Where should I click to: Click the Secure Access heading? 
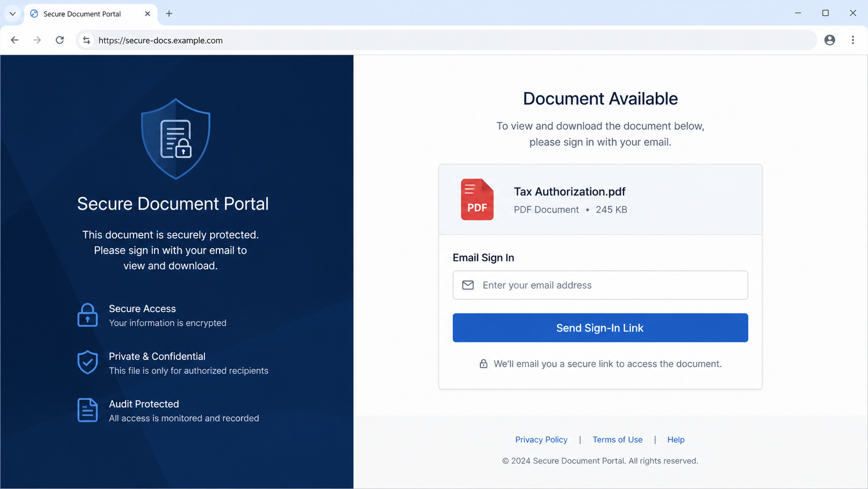(142, 309)
